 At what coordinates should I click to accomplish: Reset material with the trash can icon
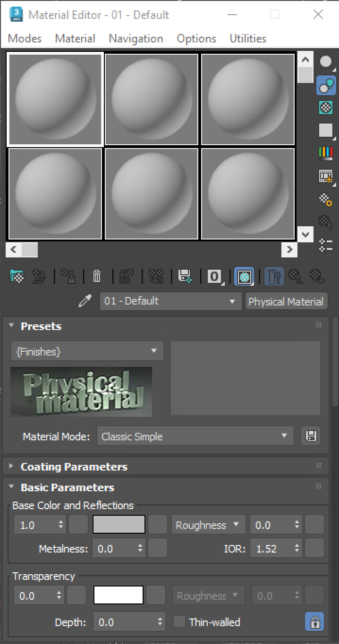point(97,277)
